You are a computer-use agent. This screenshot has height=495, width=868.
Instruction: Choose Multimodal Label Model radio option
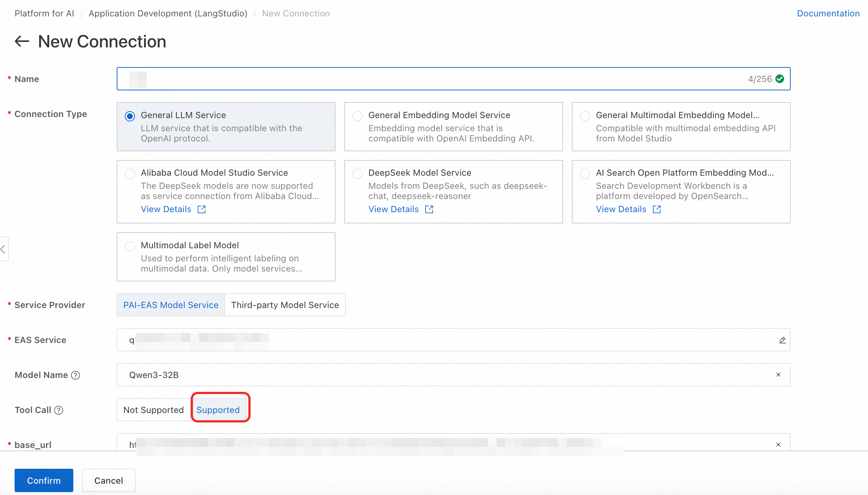[130, 246]
